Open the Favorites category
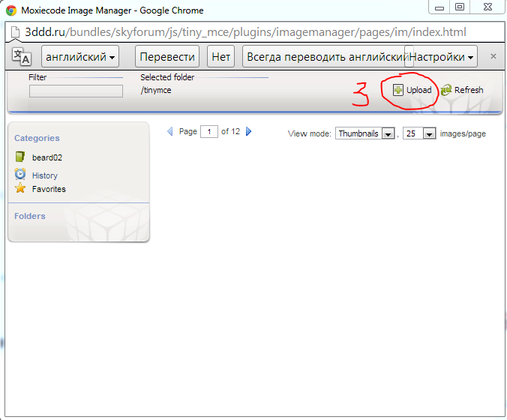This screenshot has width=507, height=420. pyautogui.click(x=49, y=189)
